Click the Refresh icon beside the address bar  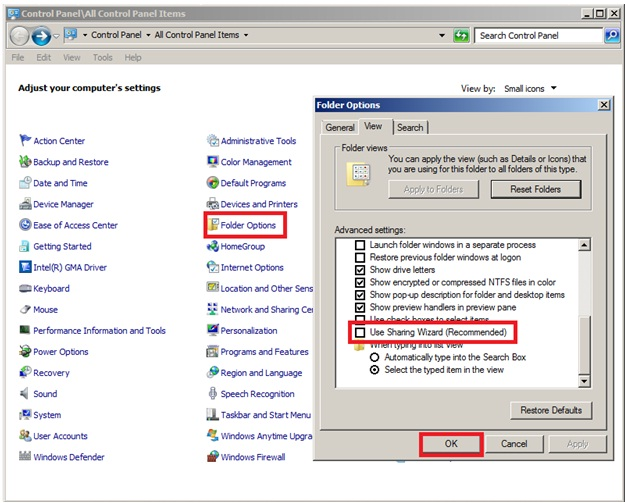click(461, 36)
